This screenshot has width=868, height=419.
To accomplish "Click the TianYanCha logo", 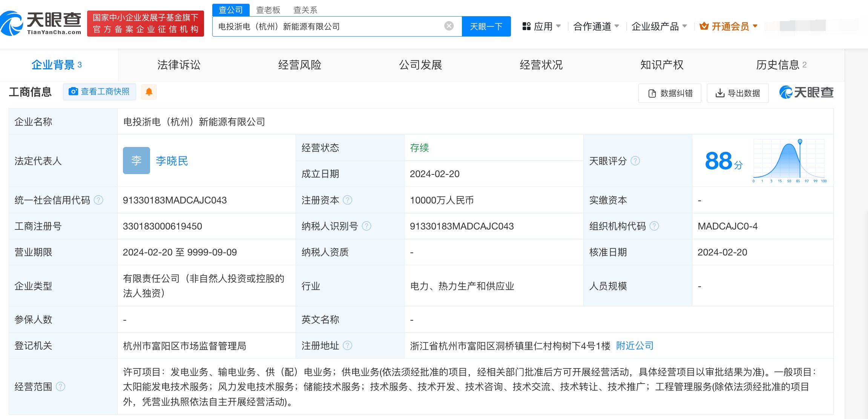I will [x=41, y=23].
